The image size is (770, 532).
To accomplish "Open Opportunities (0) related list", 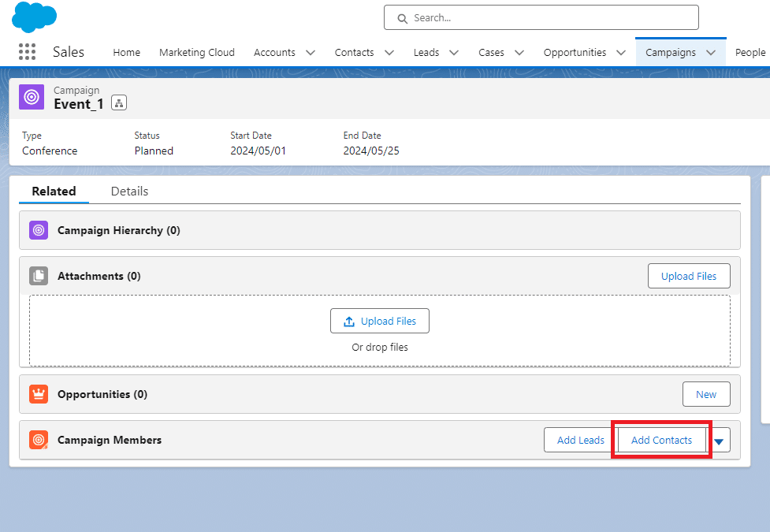I will point(102,394).
